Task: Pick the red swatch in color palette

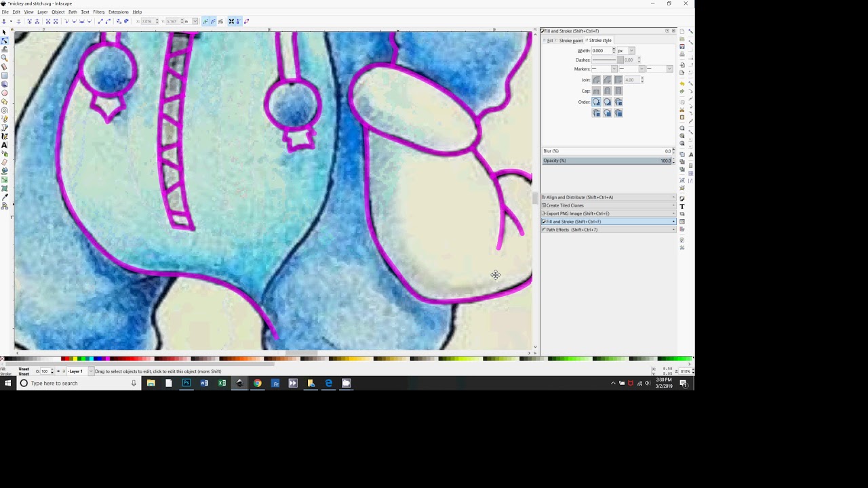Action: [67, 359]
